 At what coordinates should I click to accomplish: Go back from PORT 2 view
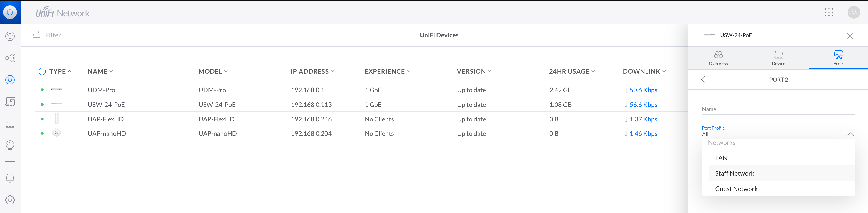pos(703,79)
